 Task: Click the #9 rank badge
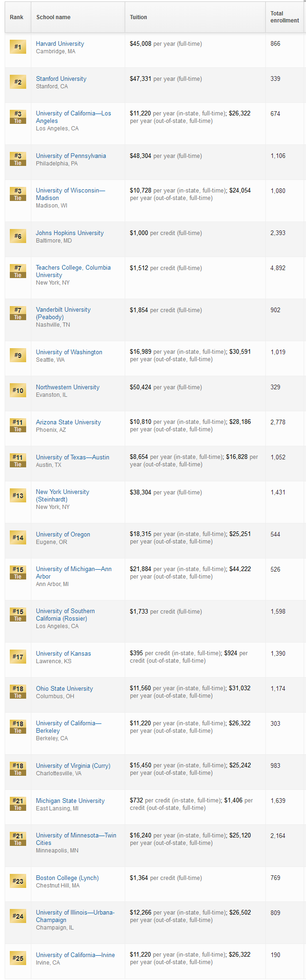tap(18, 355)
